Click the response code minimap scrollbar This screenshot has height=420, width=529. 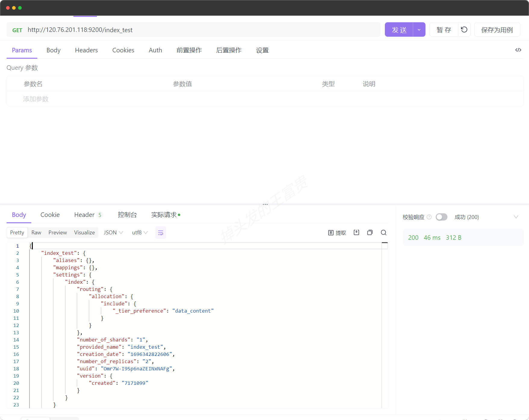point(385,325)
